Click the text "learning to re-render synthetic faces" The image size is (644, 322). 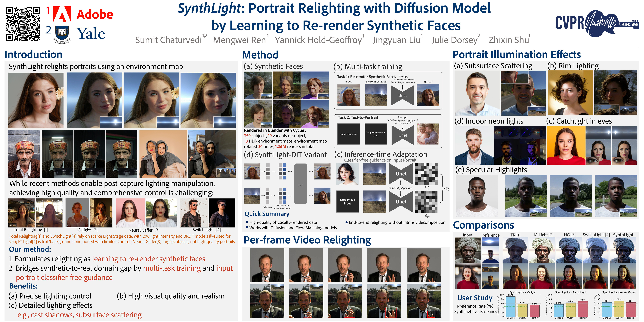pos(149,259)
